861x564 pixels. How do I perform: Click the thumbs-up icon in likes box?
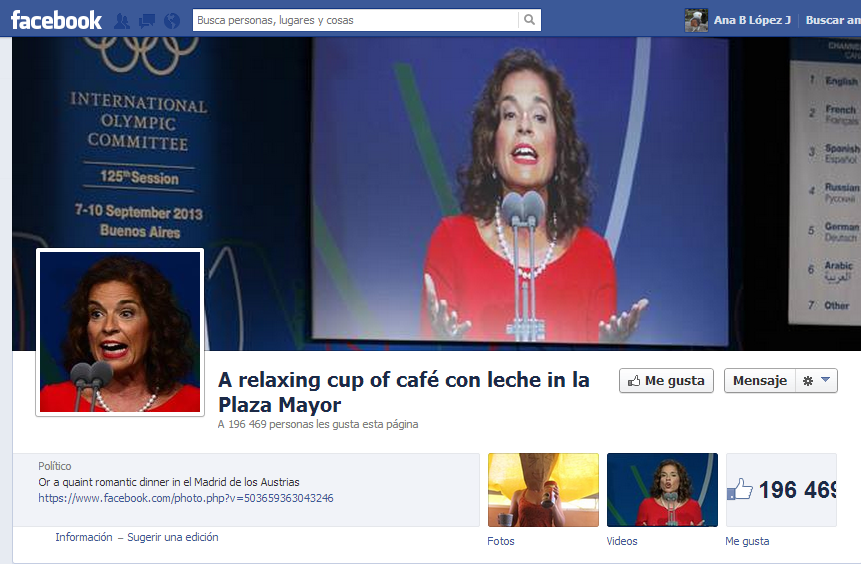[x=740, y=489]
